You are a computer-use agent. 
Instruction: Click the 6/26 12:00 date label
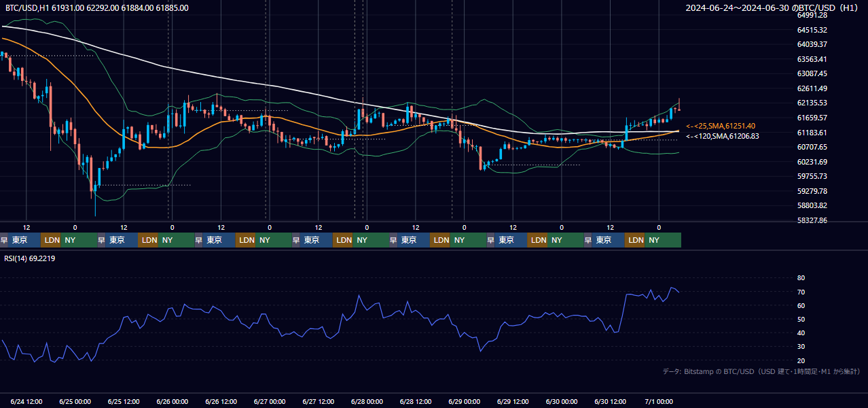221,401
